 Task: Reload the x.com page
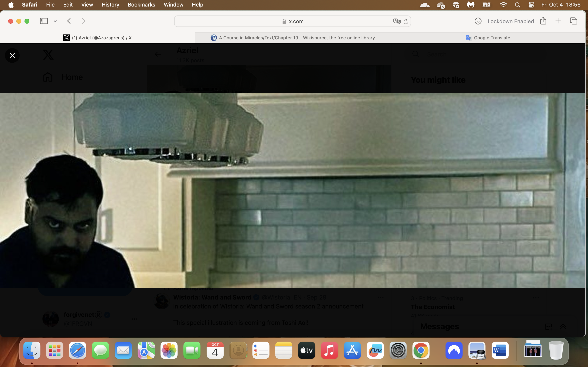coord(406,21)
